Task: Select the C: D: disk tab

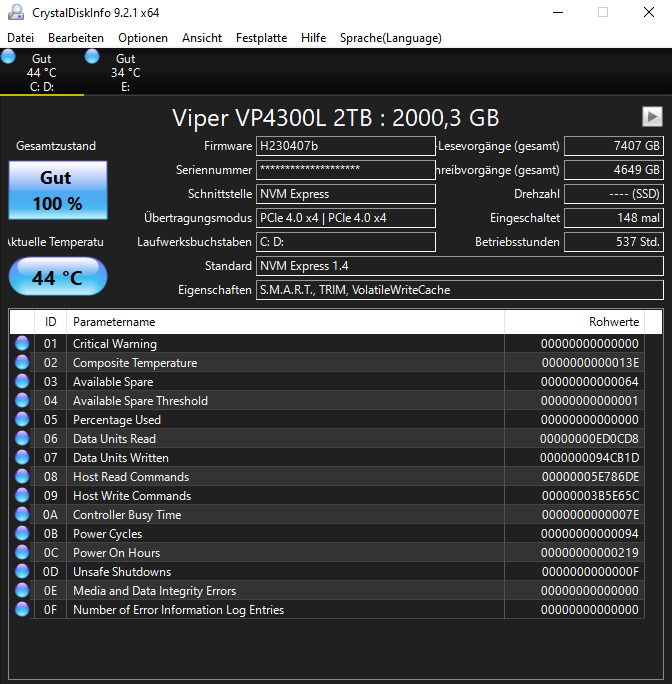Action: click(x=42, y=72)
